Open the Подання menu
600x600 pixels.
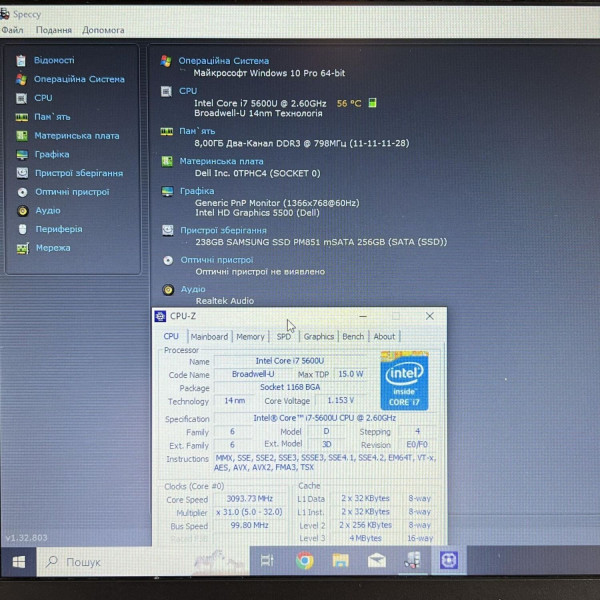(x=54, y=30)
